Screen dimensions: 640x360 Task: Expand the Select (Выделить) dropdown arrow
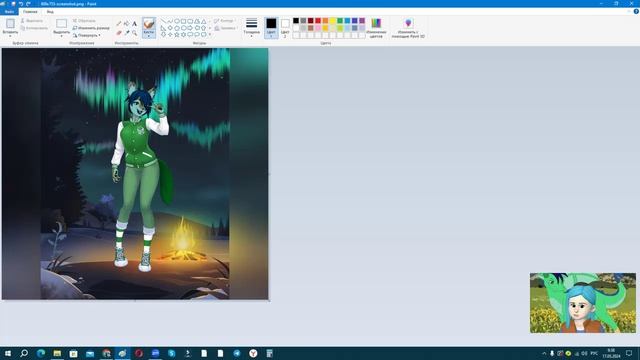[x=62, y=36]
